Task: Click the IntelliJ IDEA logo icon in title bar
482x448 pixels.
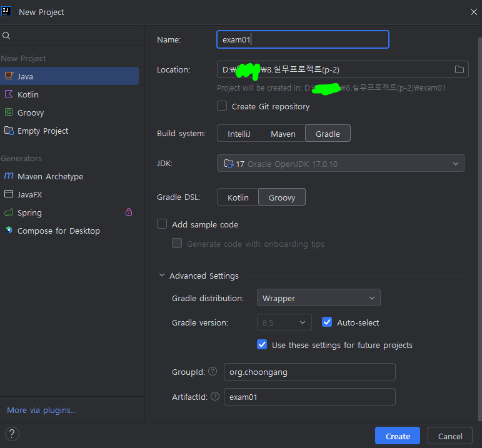Action: (6, 11)
